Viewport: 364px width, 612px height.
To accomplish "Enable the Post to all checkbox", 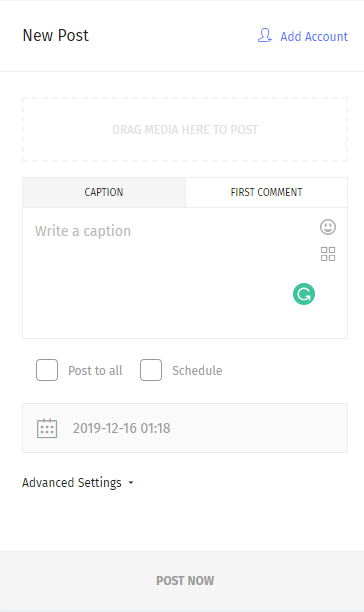I will (47, 370).
